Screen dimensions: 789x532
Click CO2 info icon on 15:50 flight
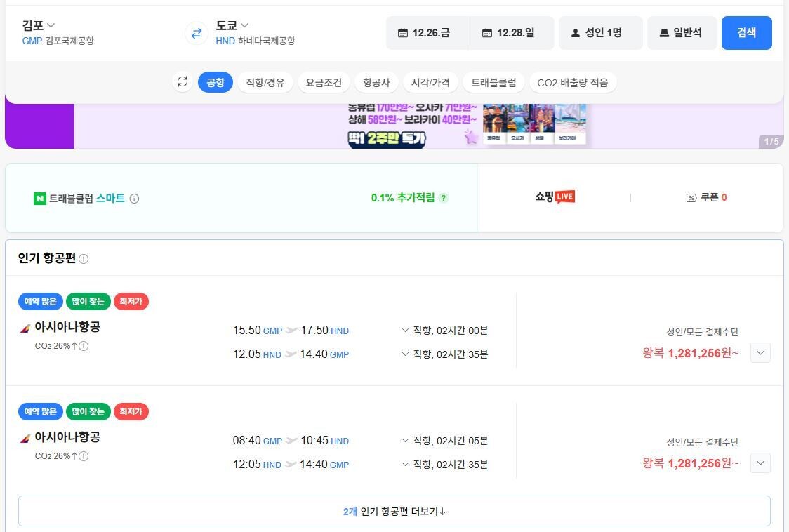(x=84, y=346)
